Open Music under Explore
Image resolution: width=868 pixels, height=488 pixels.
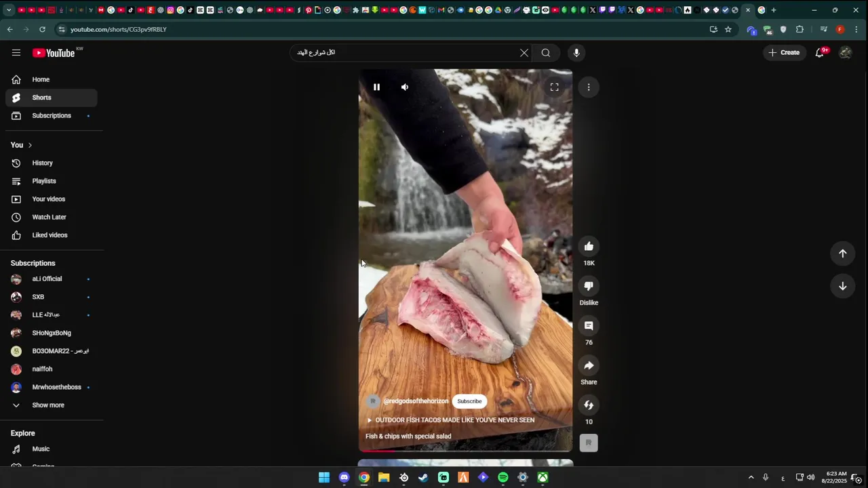(52, 449)
